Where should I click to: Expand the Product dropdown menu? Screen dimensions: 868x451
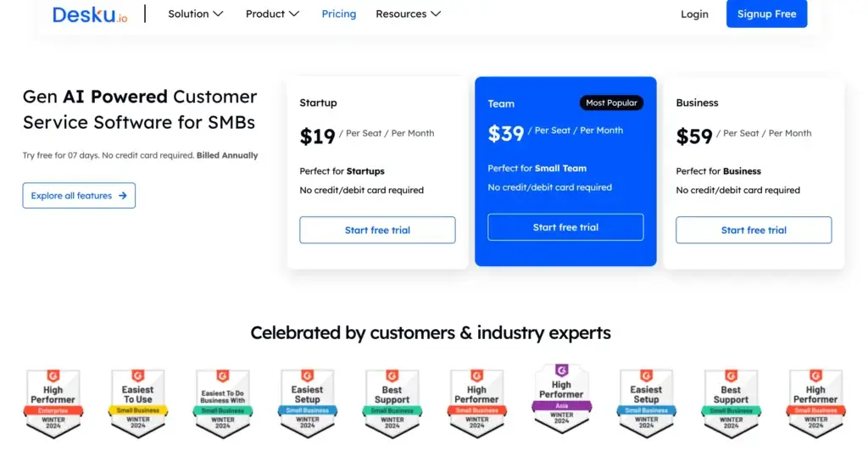(x=272, y=14)
